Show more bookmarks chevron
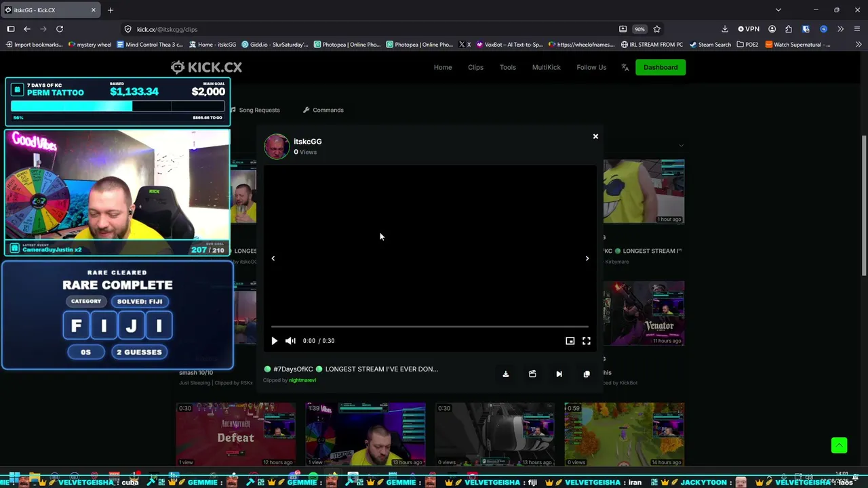Screen dimensions: 868x488 [858, 45]
